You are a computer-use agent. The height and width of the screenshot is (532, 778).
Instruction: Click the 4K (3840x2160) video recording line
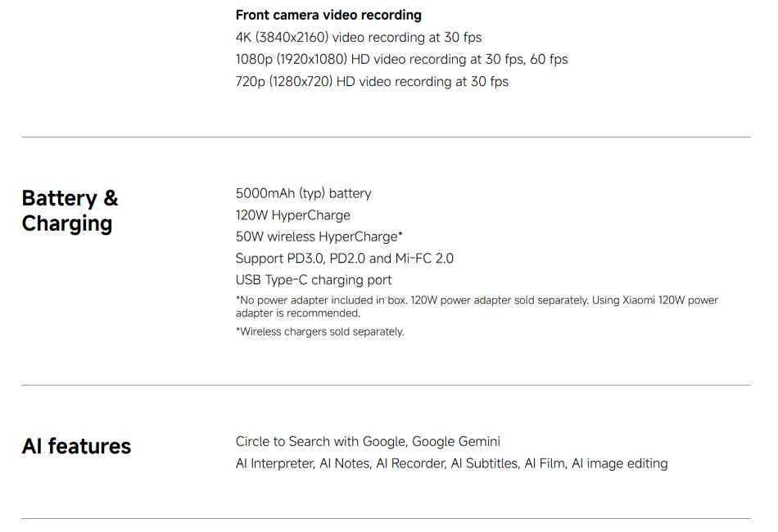359,37
